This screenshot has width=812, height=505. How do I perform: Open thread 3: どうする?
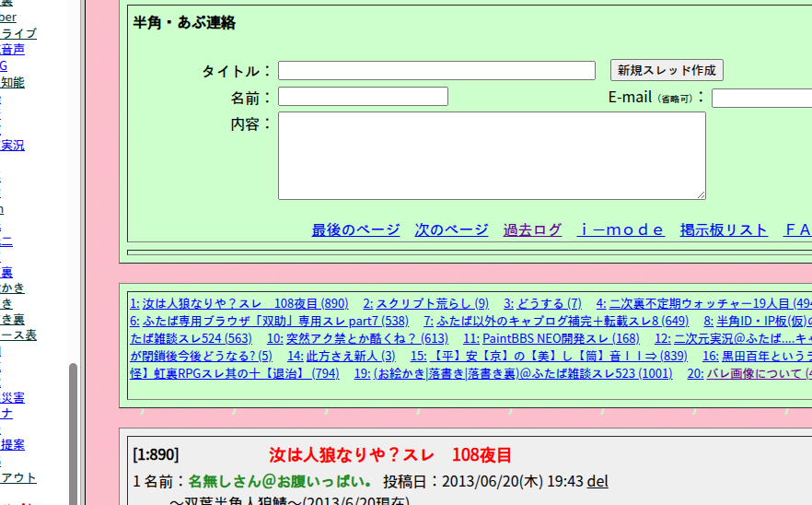click(x=542, y=303)
